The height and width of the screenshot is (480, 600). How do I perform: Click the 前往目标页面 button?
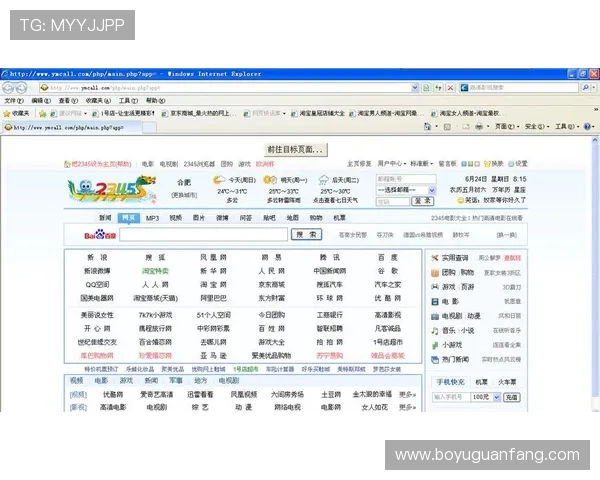(x=295, y=150)
